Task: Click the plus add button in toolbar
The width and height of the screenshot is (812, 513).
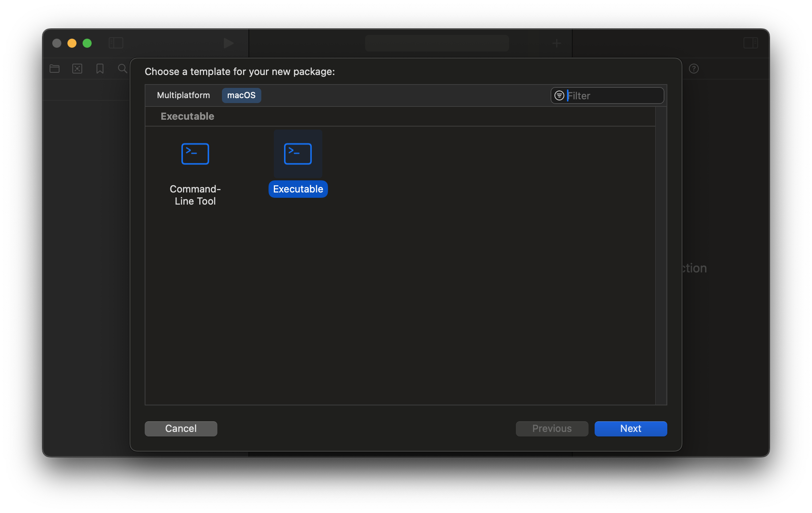Action: [556, 43]
